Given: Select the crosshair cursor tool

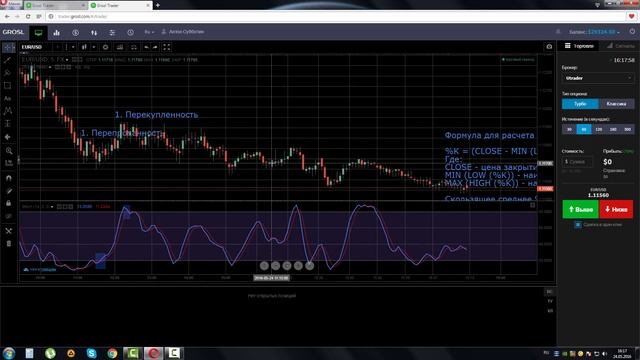Looking at the screenshot, I should tap(8, 47).
